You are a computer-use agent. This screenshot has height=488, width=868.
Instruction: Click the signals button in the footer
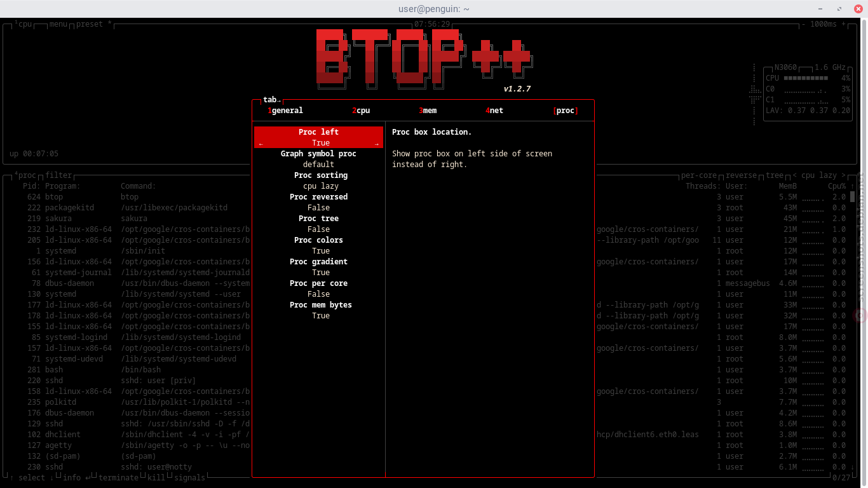click(190, 477)
